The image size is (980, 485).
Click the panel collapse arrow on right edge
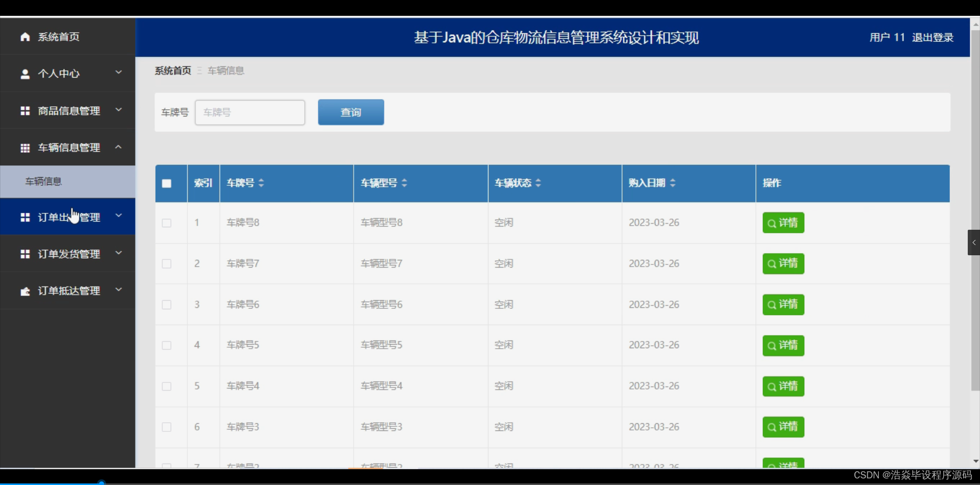pos(974,243)
